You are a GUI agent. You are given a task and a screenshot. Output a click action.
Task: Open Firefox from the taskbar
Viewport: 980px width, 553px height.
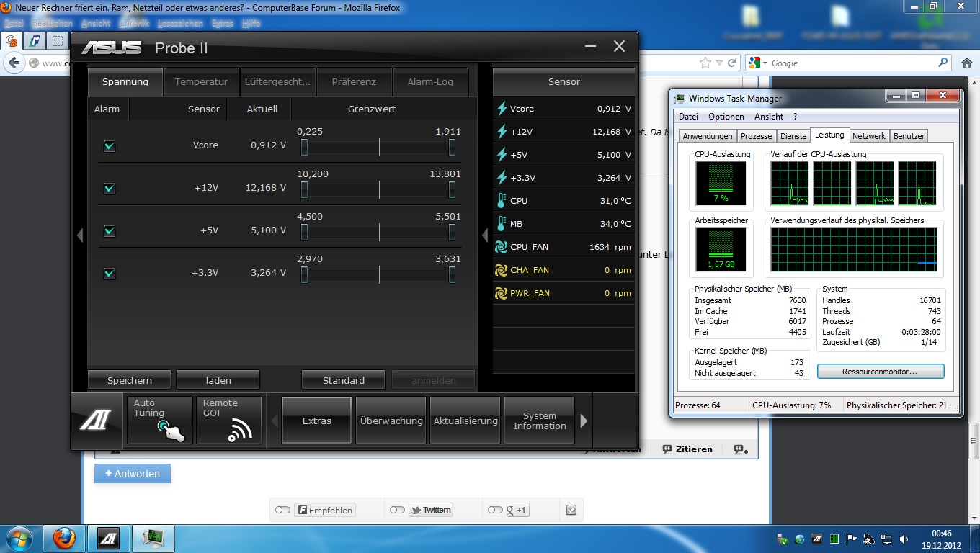point(64,538)
